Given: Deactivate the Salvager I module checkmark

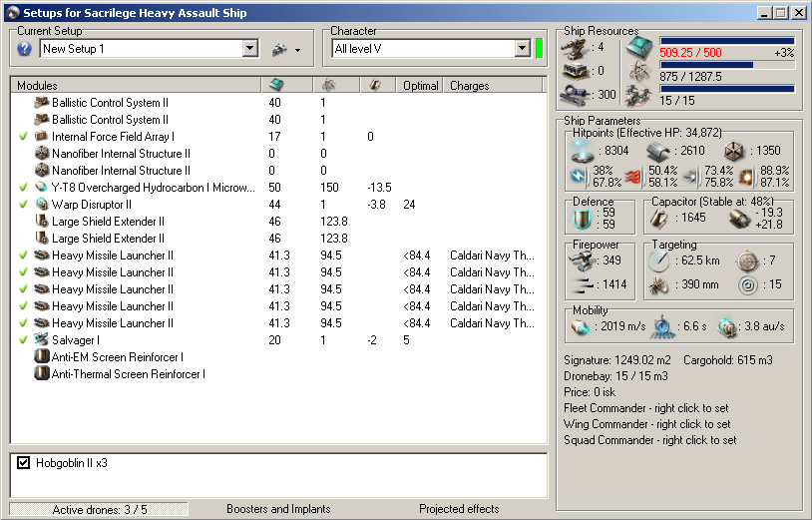Looking at the screenshot, I should point(23,340).
